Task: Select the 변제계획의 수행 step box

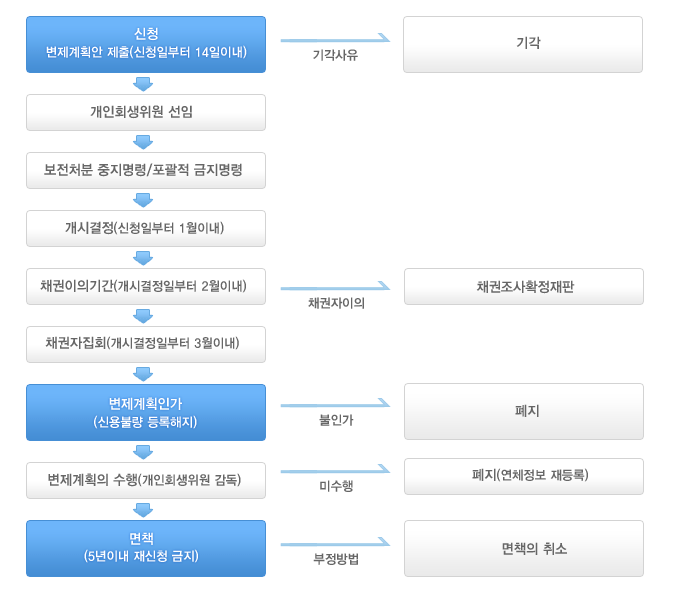Action: 146,480
